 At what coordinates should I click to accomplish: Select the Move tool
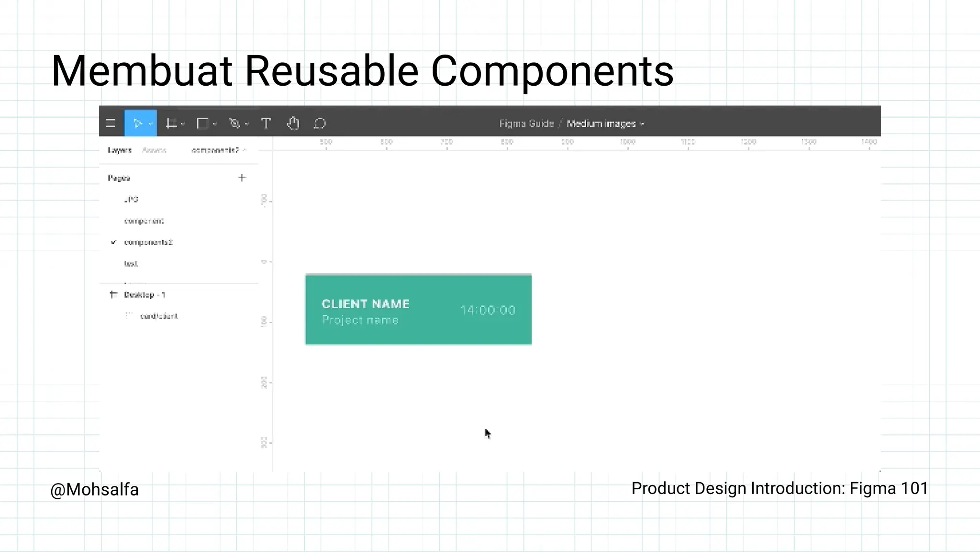[x=137, y=124]
